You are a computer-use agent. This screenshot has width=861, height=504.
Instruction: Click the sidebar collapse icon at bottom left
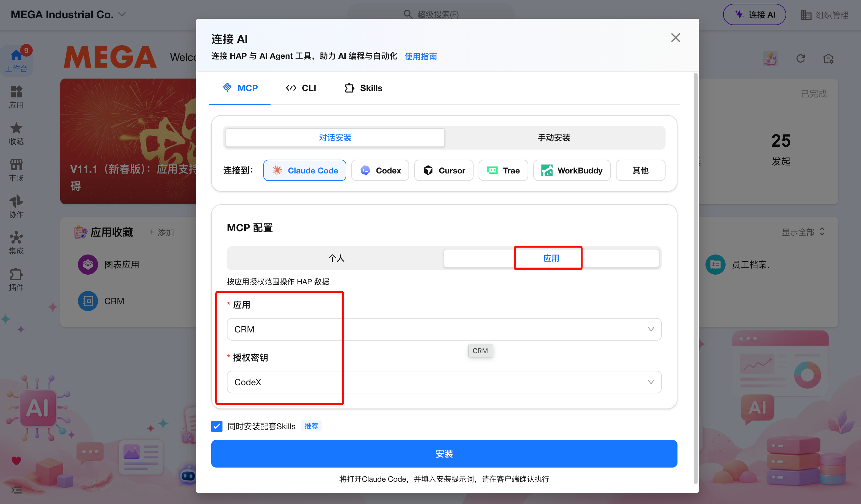click(16, 490)
